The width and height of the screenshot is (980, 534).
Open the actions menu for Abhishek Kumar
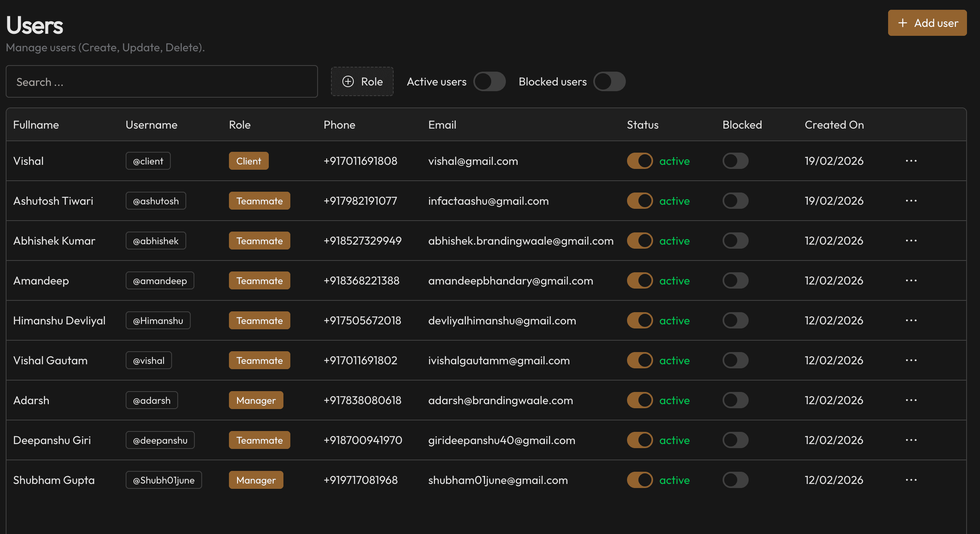pos(911,241)
